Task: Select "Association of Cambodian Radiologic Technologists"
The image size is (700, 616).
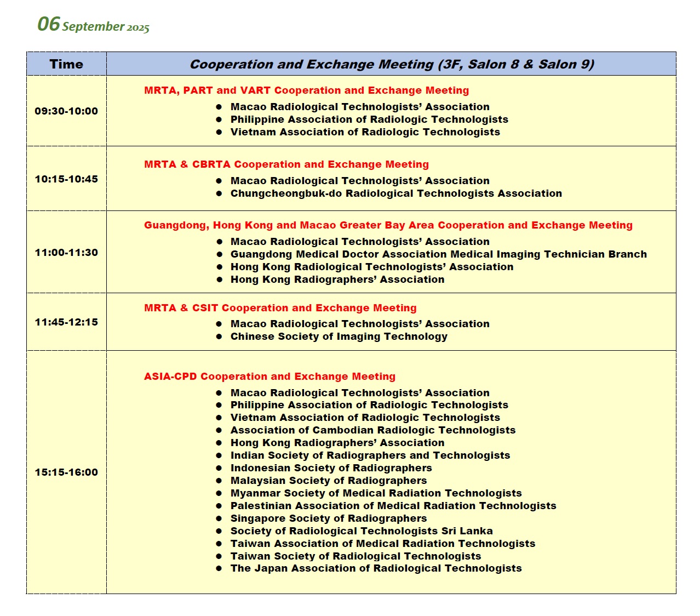Action: tap(373, 430)
